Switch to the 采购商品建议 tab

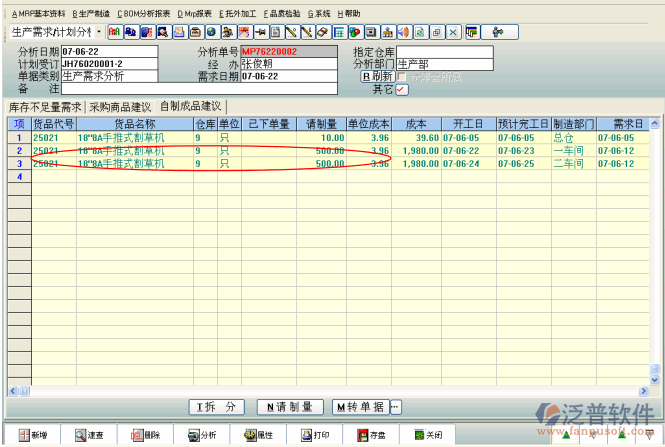coord(120,106)
